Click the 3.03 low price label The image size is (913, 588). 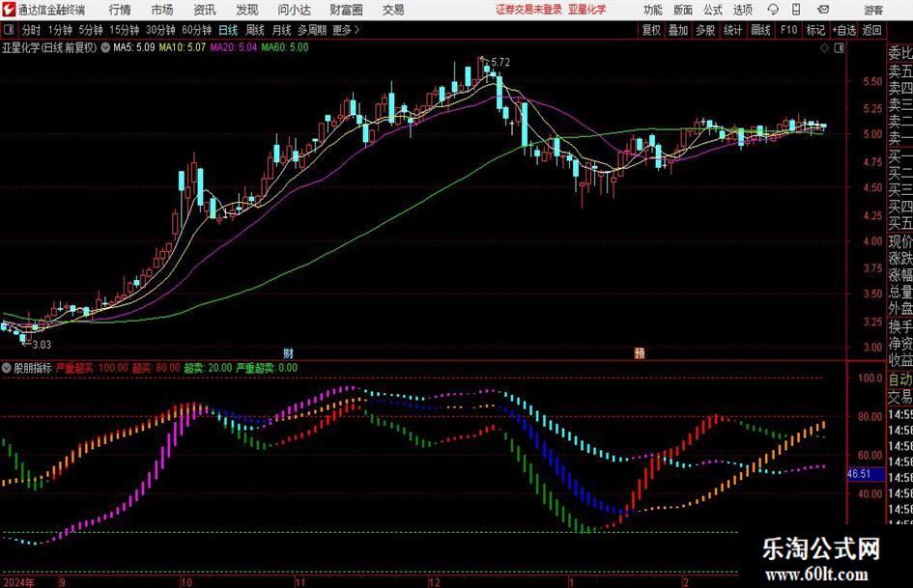(42, 345)
